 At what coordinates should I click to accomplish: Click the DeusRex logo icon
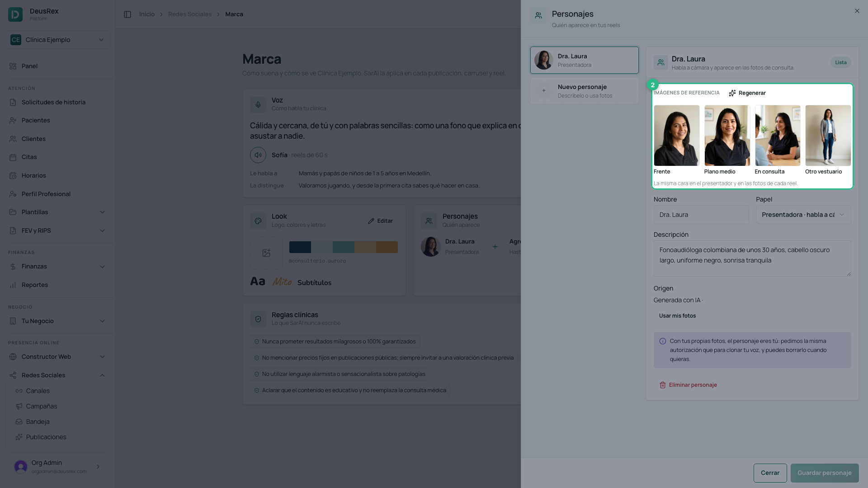click(15, 14)
